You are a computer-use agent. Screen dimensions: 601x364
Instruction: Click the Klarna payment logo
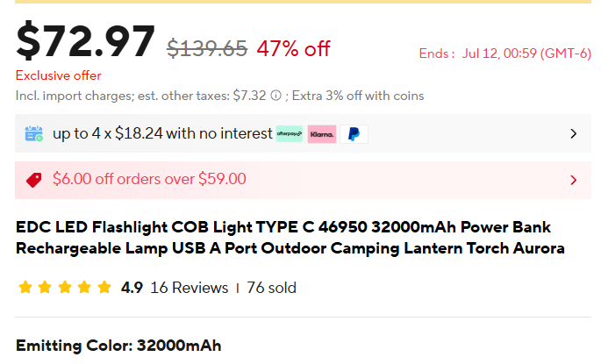322,134
